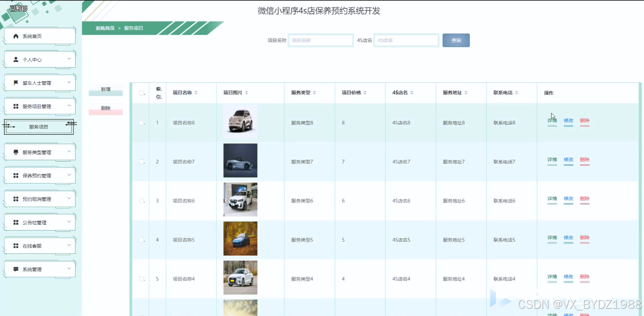Image resolution: width=644 pixels, height=316 pixels.
Task: Select the 服务项目 submenu item
Action: tap(39, 127)
